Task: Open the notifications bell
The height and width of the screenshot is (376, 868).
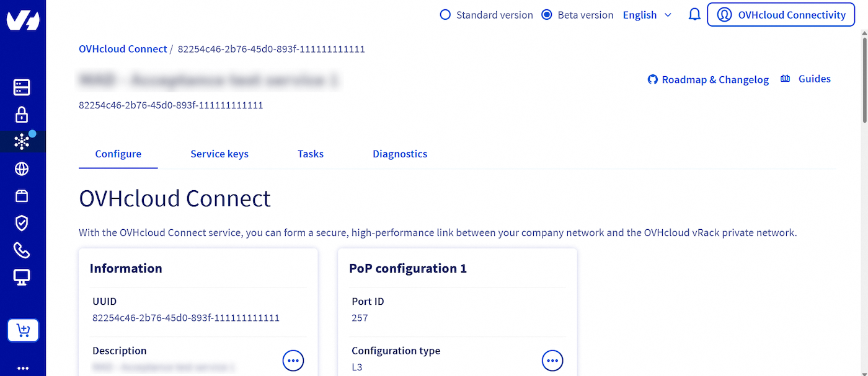Action: [694, 15]
